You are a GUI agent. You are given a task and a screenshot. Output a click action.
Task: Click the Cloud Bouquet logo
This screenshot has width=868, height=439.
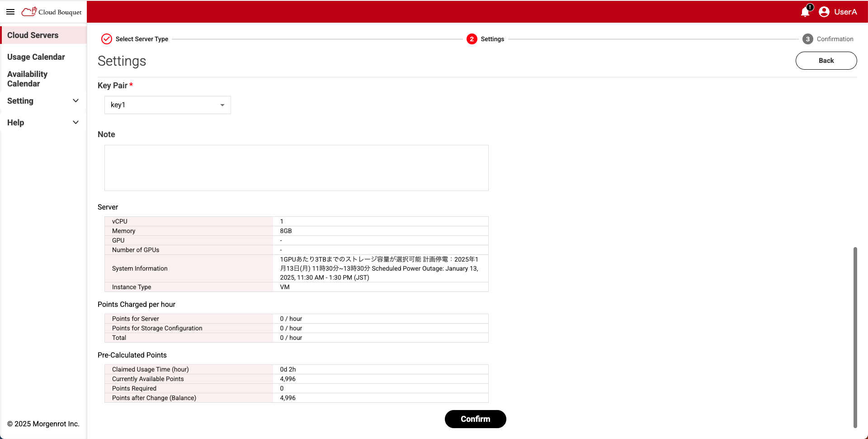coord(52,12)
